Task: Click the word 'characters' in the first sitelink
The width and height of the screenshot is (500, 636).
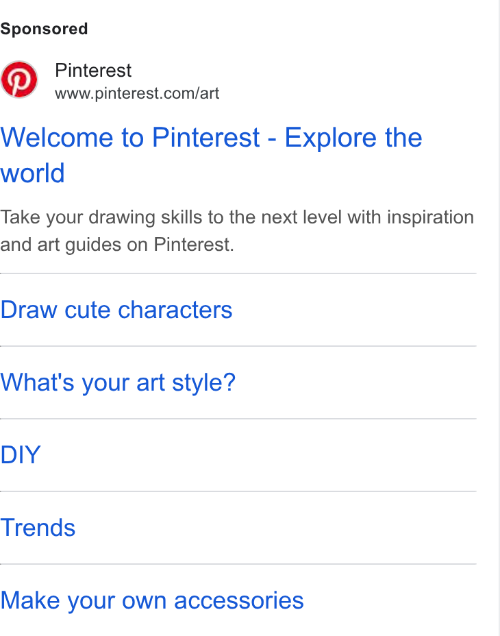Action: pos(175,310)
